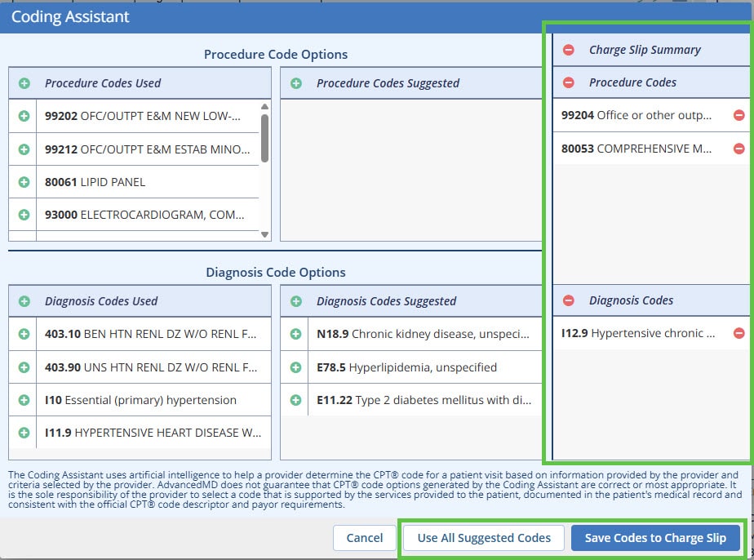Viewport: 754px width, 560px height.
Task: Click Procedure Code Options section heading
Action: coord(276,55)
